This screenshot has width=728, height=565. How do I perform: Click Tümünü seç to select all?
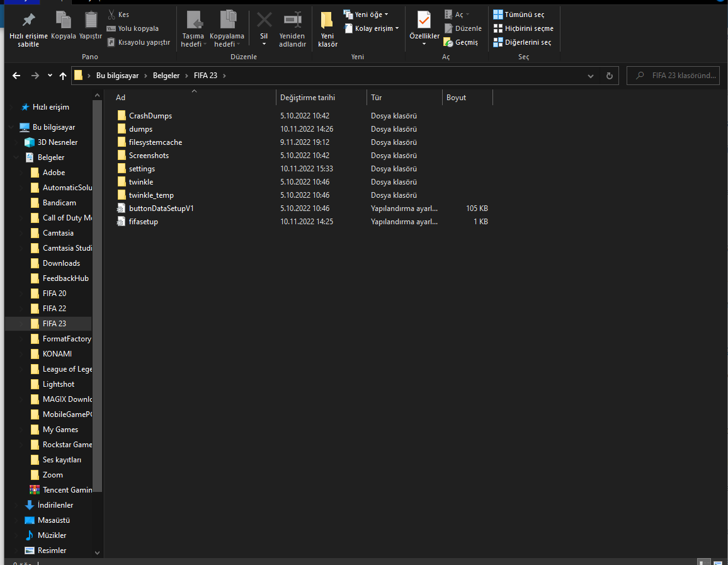click(519, 14)
